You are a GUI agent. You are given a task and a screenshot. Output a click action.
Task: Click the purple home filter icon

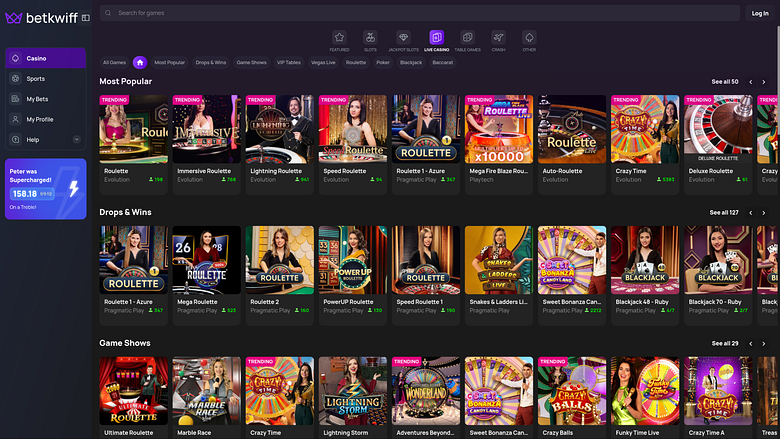(x=140, y=63)
